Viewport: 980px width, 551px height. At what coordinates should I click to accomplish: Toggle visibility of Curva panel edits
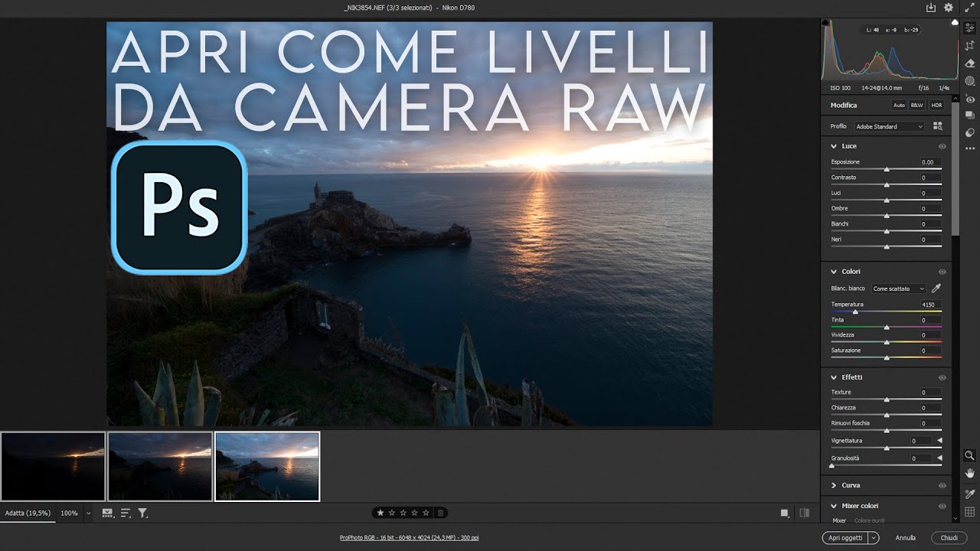pyautogui.click(x=942, y=485)
